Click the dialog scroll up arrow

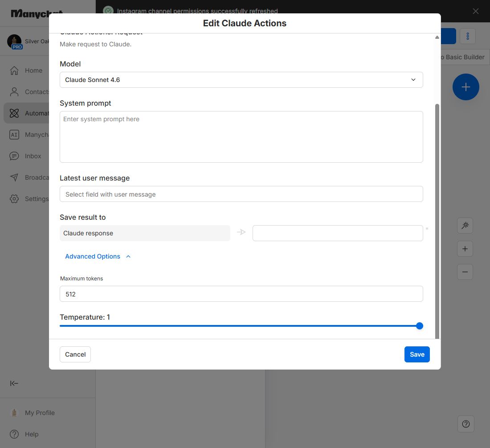pyautogui.click(x=437, y=37)
